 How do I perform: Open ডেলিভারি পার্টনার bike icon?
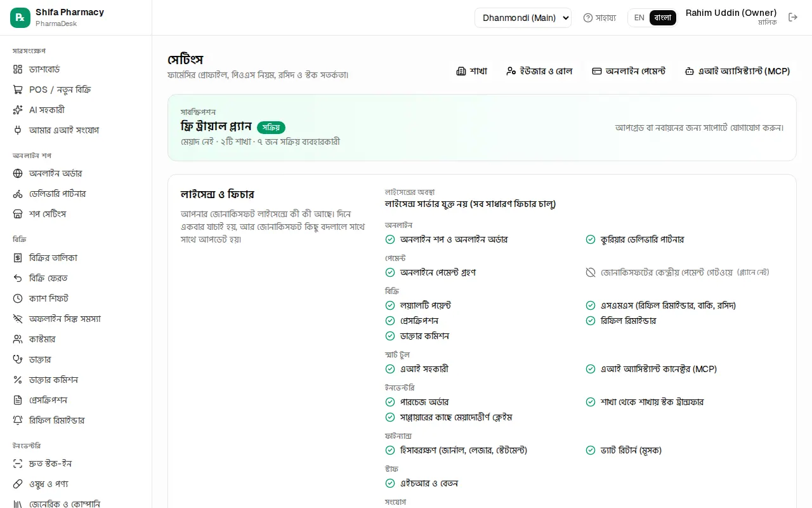(x=18, y=194)
